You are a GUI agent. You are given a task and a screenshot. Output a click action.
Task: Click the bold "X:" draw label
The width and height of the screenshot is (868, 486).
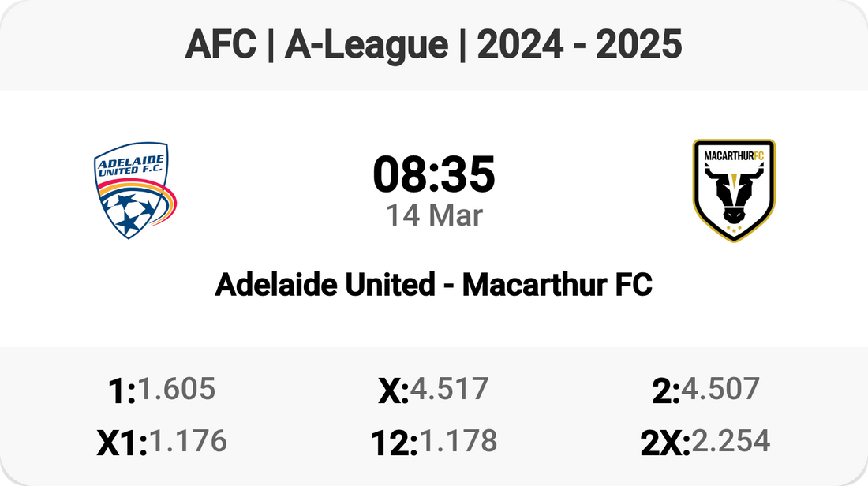pyautogui.click(x=393, y=391)
